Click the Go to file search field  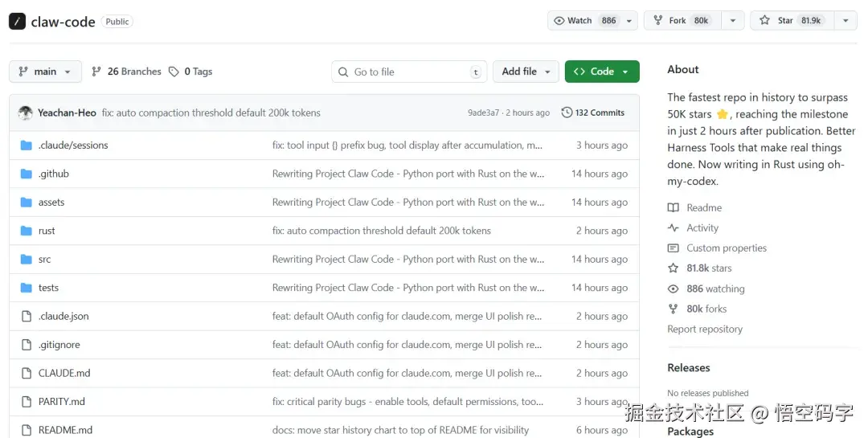tap(409, 72)
